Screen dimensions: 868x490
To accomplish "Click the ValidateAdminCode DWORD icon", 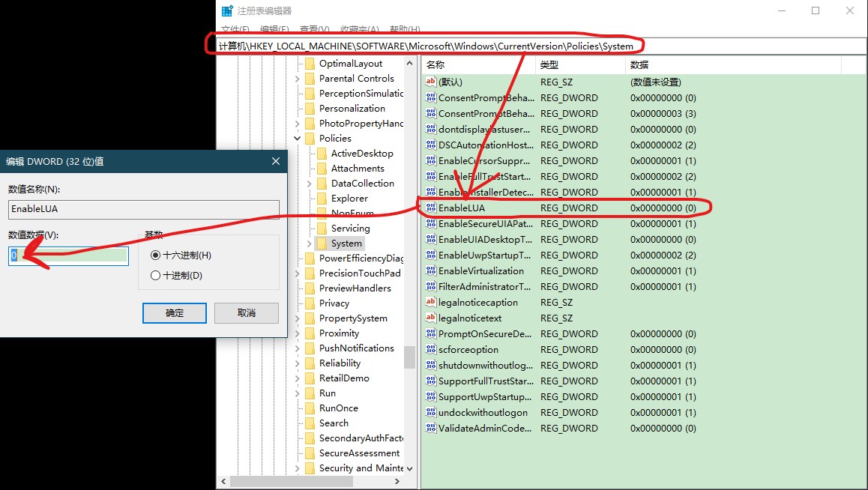I will pos(431,428).
